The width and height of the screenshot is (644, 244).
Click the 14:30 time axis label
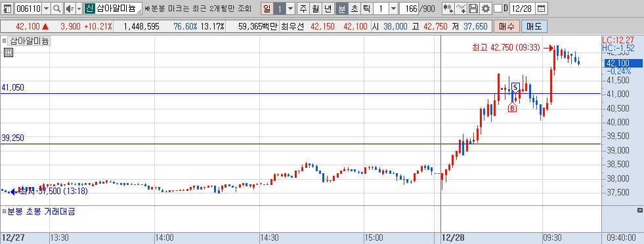tap(270, 238)
